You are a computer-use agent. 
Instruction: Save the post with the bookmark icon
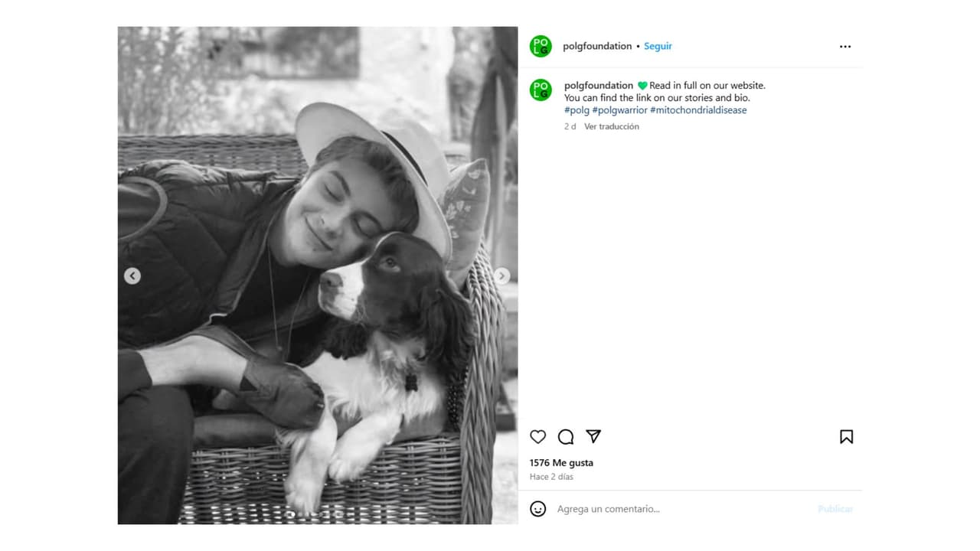[846, 437]
